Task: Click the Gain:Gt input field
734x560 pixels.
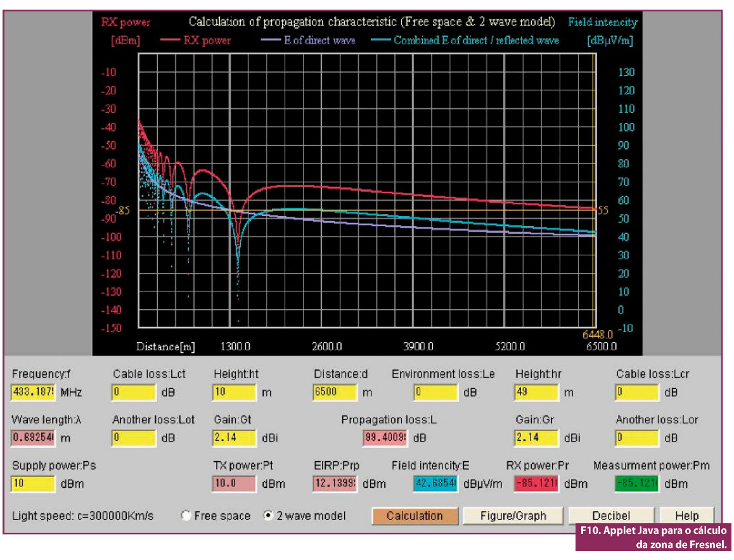Action: click(235, 438)
